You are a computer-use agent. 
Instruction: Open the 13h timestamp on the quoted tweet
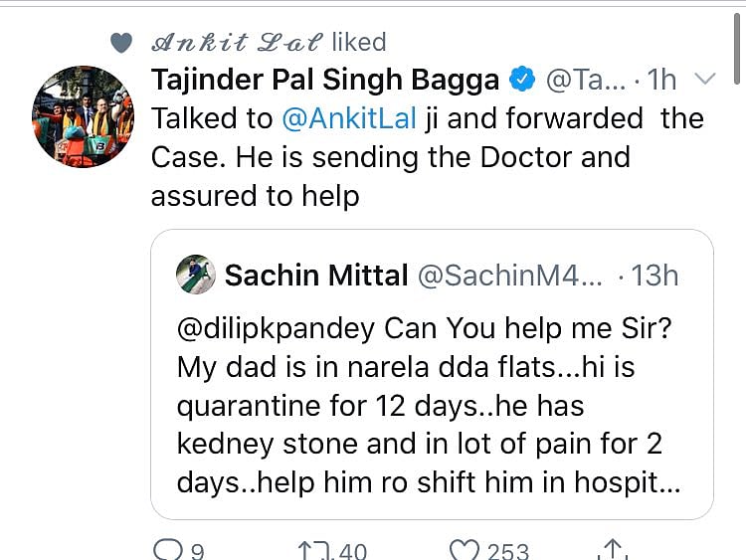click(x=653, y=276)
